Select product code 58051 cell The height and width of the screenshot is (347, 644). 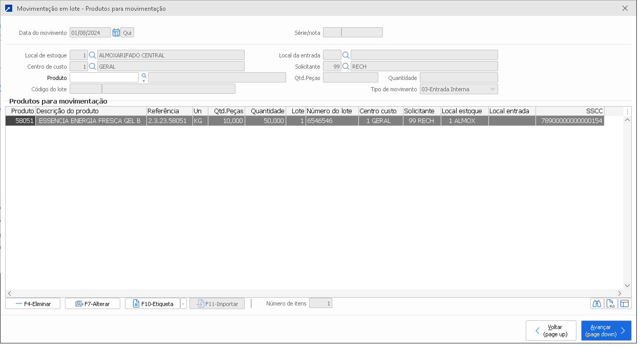point(20,121)
